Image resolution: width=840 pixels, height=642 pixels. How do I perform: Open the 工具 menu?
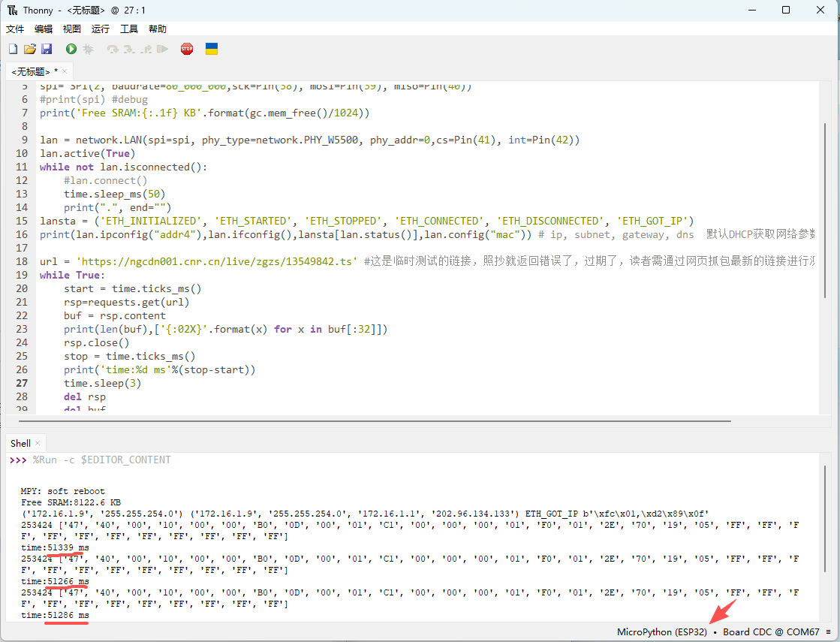tap(129, 29)
